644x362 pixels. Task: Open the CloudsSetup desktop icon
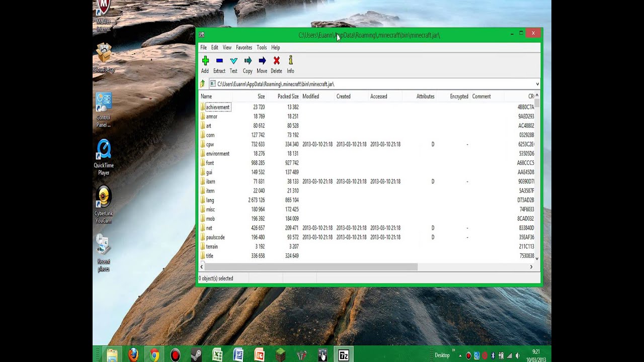104,58
